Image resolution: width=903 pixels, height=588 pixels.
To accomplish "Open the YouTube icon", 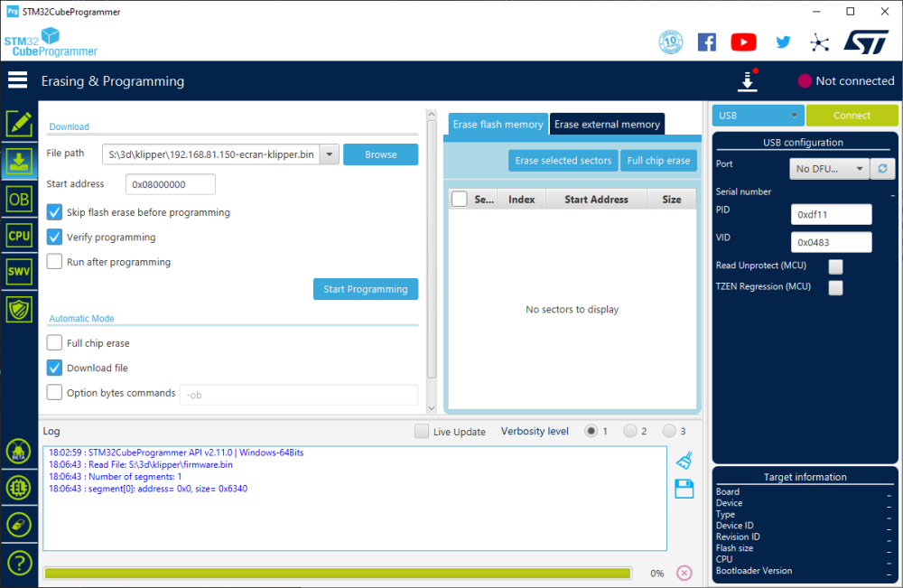I will tap(743, 42).
